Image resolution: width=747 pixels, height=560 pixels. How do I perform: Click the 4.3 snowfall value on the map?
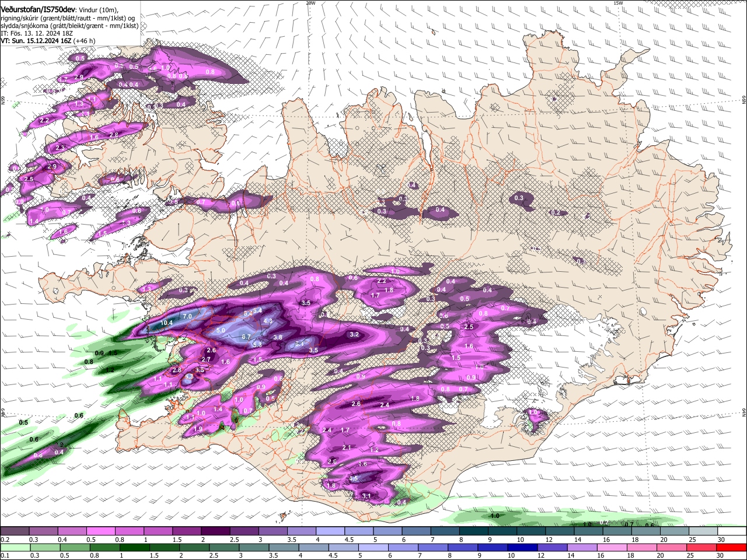(268, 321)
